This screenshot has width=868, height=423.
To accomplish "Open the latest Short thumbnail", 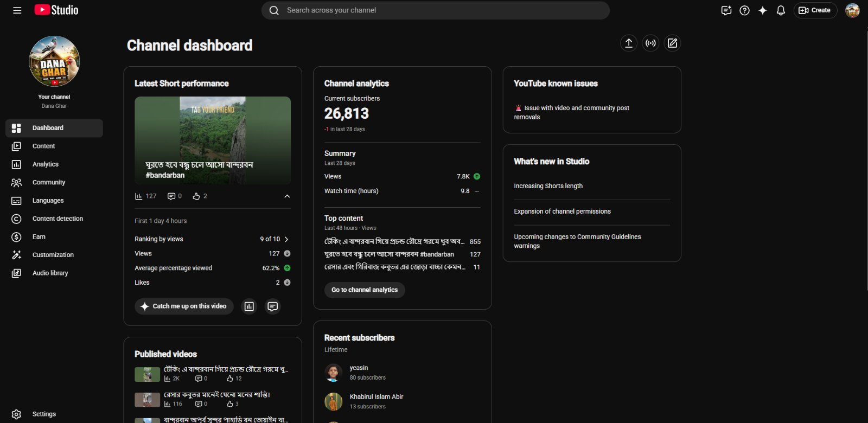I will [213, 140].
